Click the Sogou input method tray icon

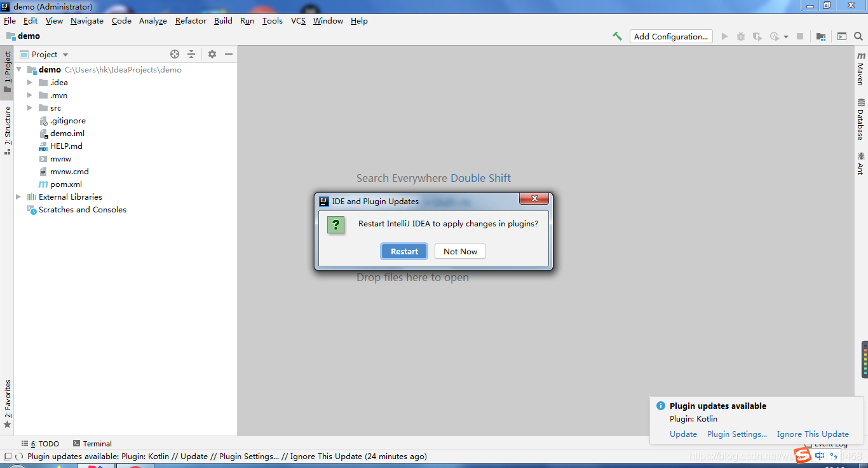[x=803, y=455]
